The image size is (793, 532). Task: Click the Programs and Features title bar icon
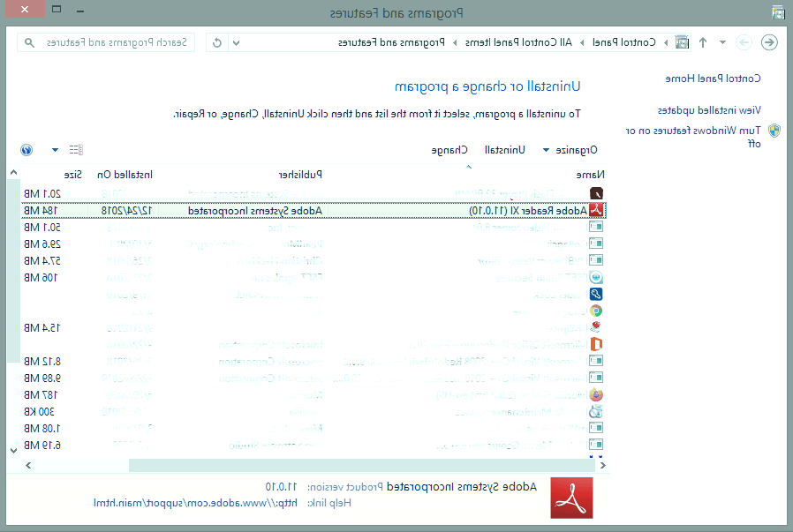[x=778, y=12]
